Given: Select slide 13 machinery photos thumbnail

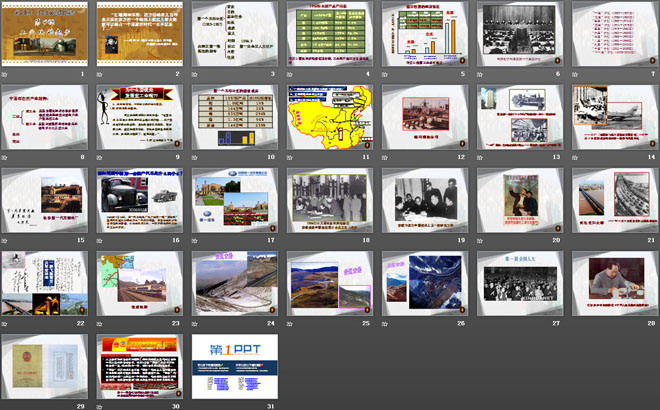Looking at the screenshot, I should tap(520, 117).
